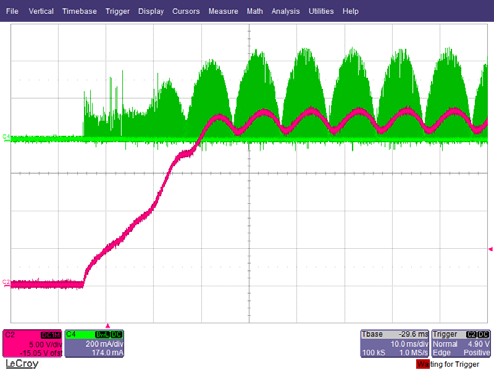Screen dimensions: 494x369
Task: Open the Analysis menu
Action: pyautogui.click(x=285, y=11)
